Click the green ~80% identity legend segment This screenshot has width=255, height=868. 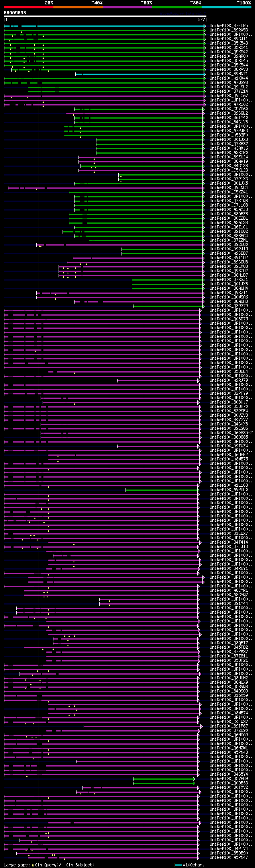177,7
